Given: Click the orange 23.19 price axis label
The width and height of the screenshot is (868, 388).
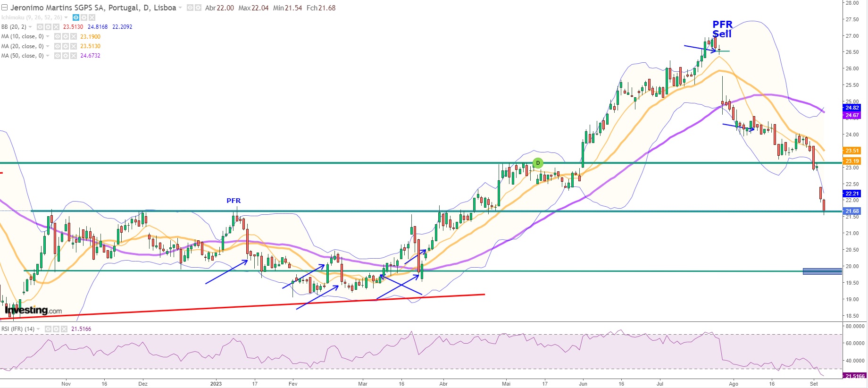Looking at the screenshot, I should click(852, 161).
